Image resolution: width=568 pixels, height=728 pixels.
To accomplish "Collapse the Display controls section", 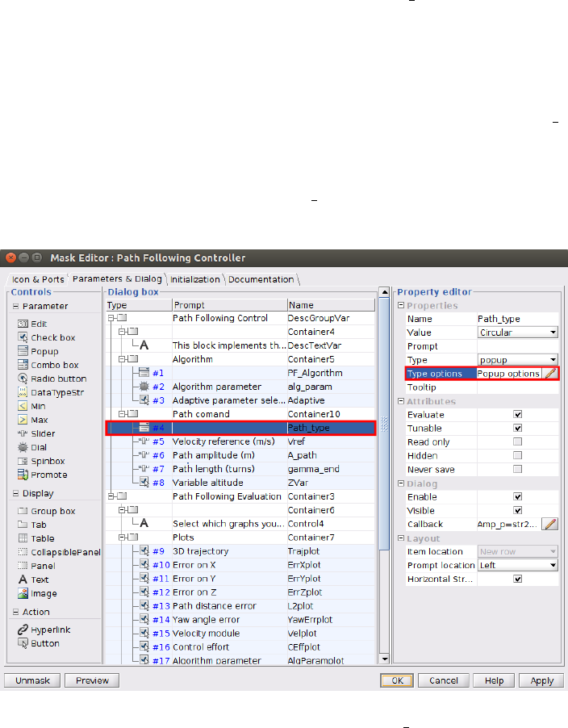I will (16, 493).
